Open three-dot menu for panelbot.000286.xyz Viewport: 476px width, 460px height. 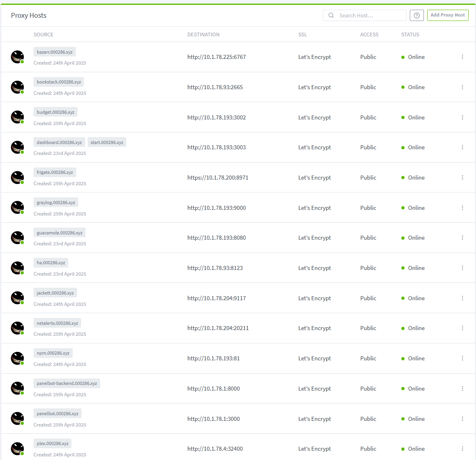point(462,419)
